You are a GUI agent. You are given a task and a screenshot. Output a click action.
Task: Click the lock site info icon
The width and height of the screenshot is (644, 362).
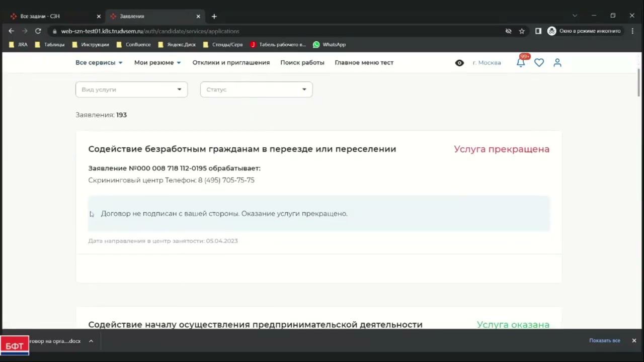pos(55,31)
